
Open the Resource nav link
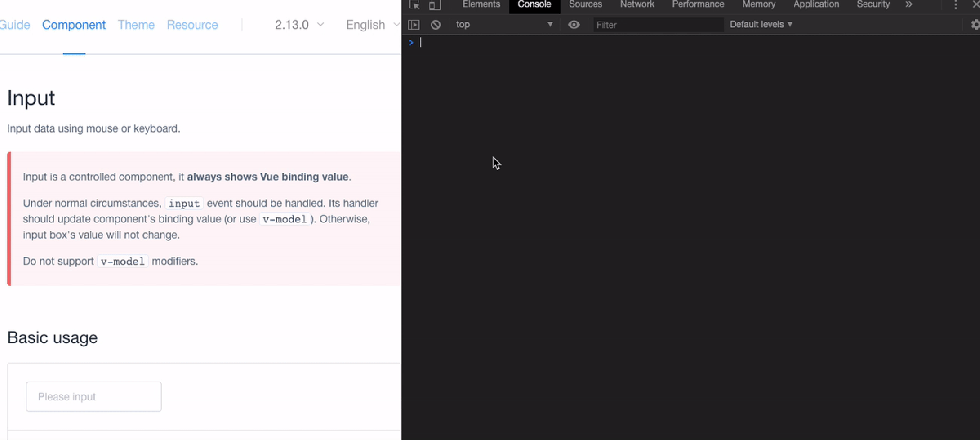click(x=193, y=24)
